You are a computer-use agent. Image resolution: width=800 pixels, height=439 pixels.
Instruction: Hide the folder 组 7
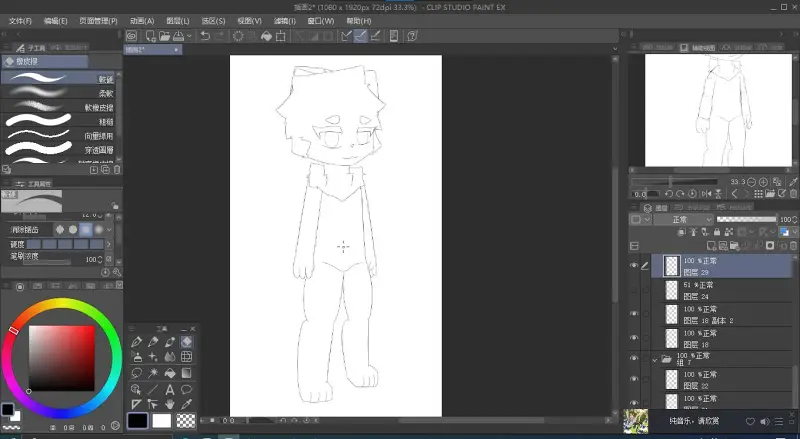[x=634, y=358]
